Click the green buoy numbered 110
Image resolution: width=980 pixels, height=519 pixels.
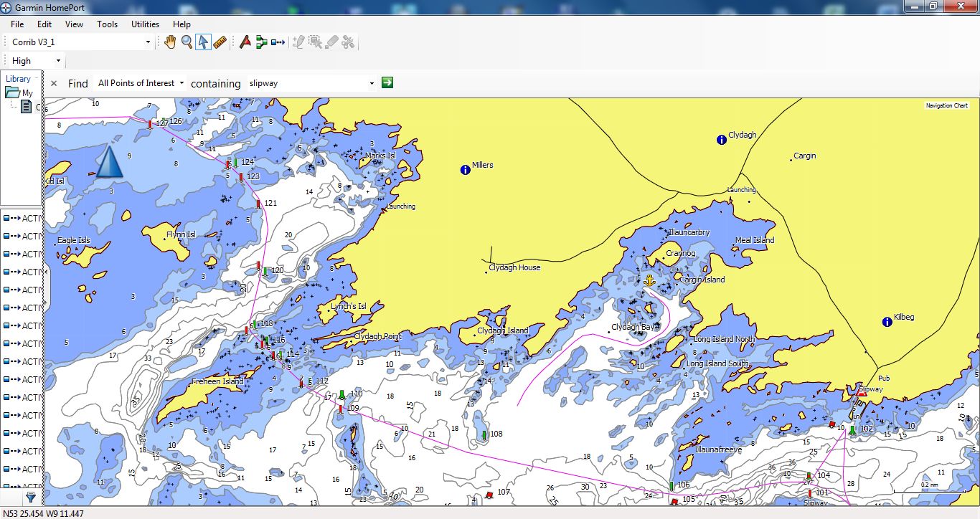coord(342,394)
